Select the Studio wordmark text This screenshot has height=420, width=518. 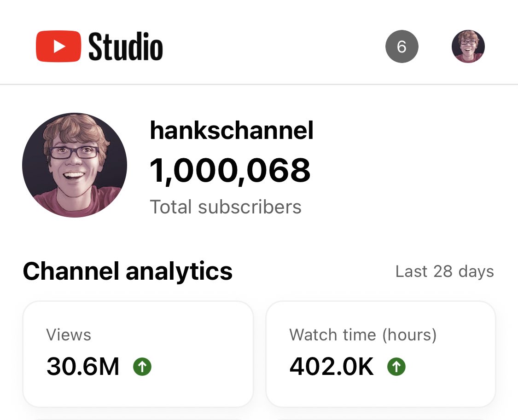point(125,46)
